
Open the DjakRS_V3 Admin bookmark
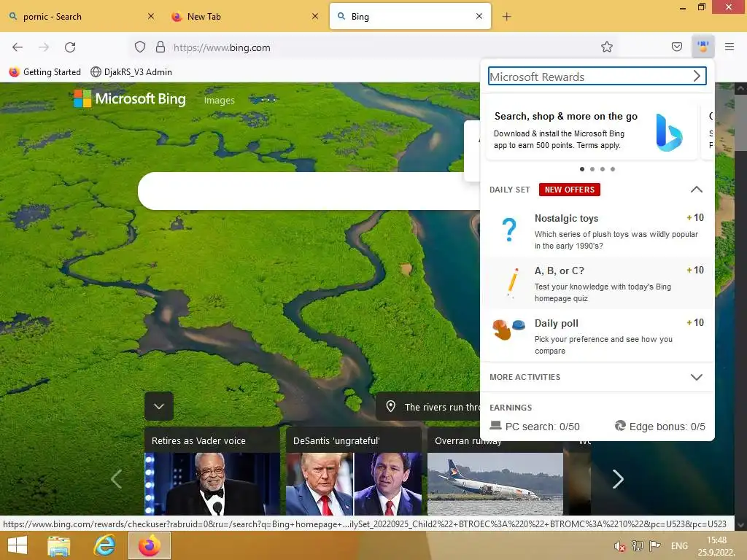click(131, 72)
